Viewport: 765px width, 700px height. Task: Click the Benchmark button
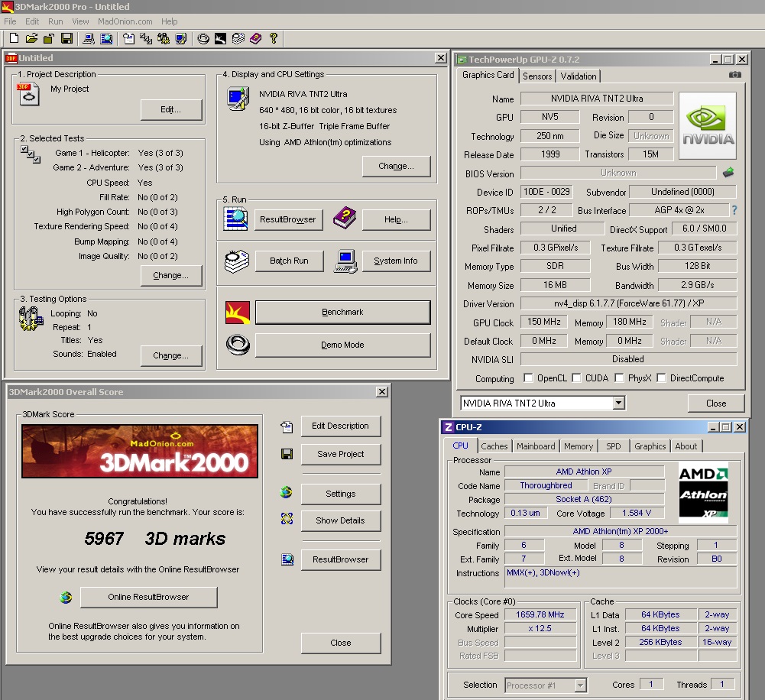coord(342,313)
